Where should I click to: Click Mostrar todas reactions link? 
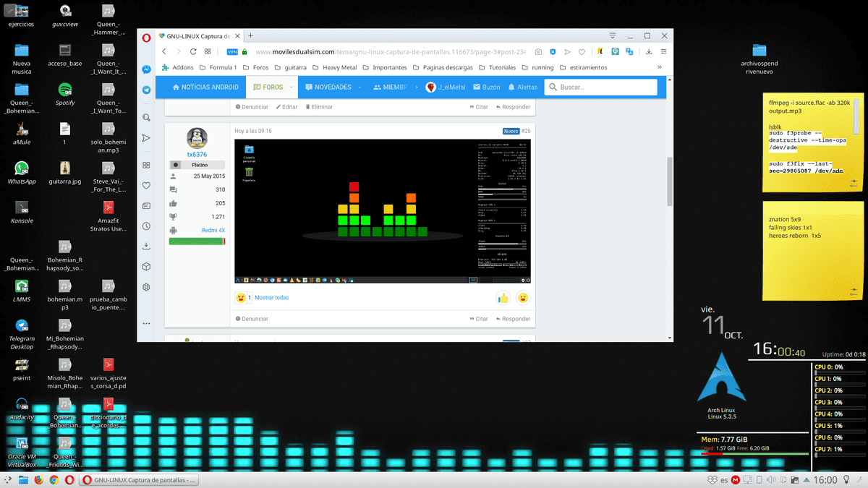click(272, 298)
